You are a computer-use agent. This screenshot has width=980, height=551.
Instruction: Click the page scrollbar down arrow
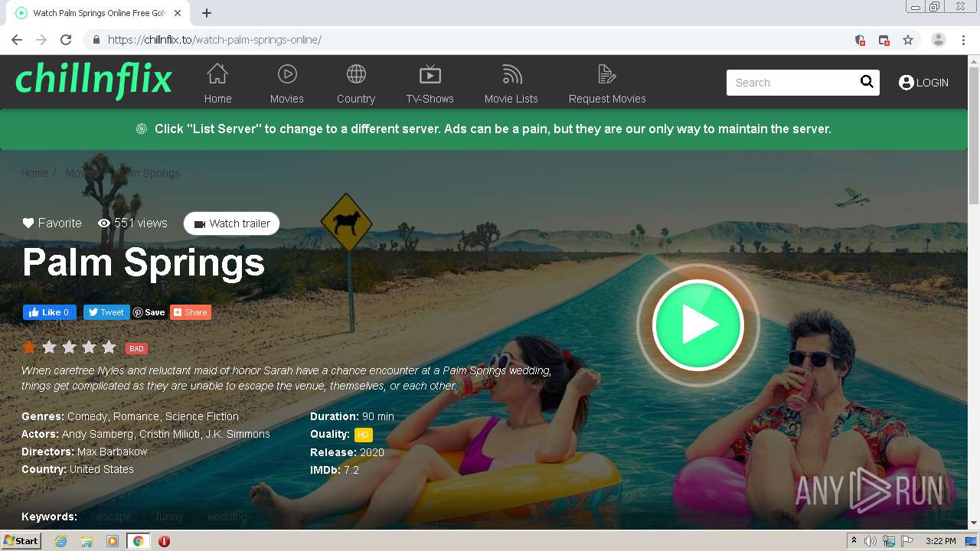[974, 523]
